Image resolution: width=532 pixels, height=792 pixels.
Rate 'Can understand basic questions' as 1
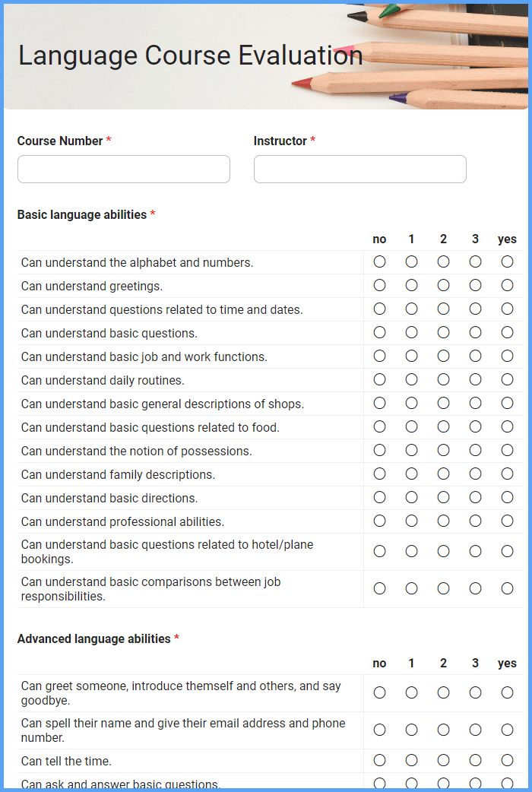(411, 333)
